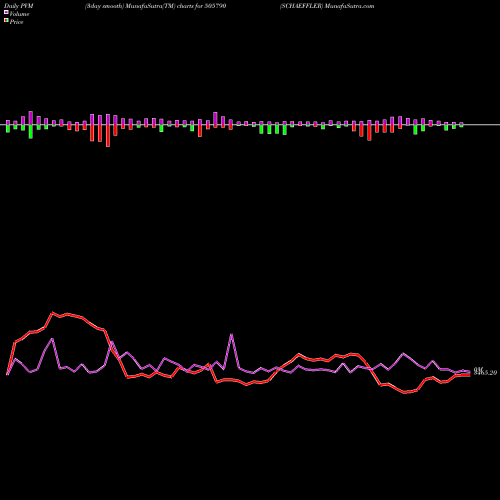Select the 'Price' legend label

[x=16, y=22]
